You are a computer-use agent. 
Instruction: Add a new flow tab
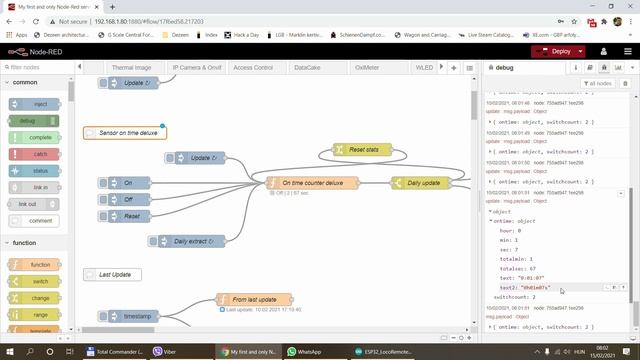453,68
